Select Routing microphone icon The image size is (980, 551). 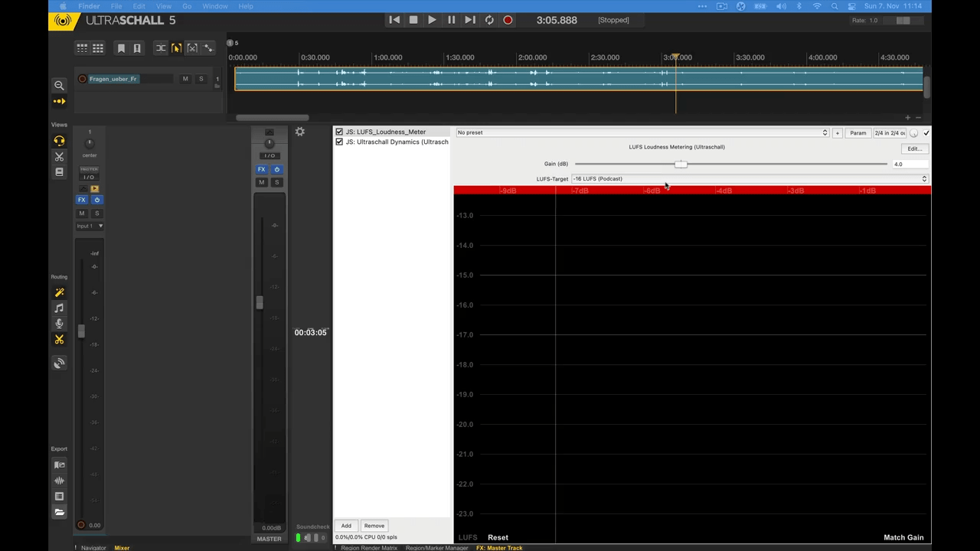click(59, 324)
